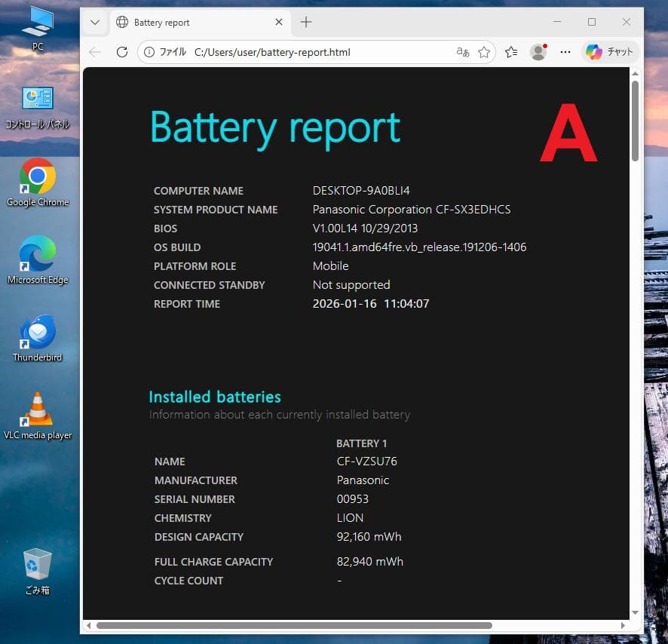Open a new tab with plus button

tap(306, 23)
